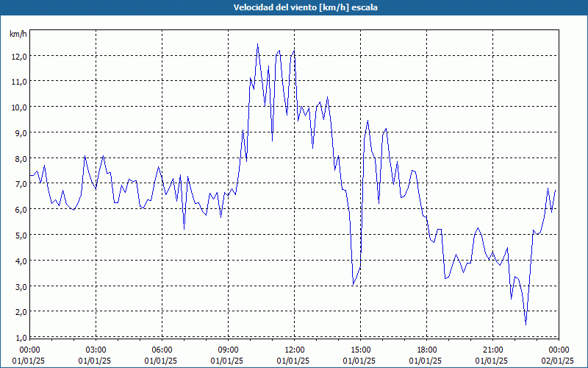Click the '12,0' y-axis label
This screenshot has height=368, width=588.
click(19, 57)
